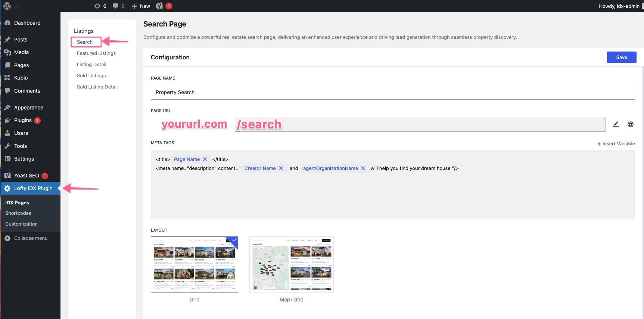
Task: Click the Lofty IDX Plugin gear icon
Action: pyautogui.click(x=7, y=189)
